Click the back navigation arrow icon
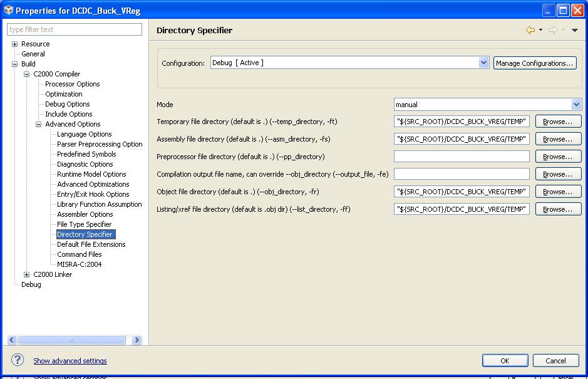This screenshot has width=588, height=379. [x=530, y=30]
